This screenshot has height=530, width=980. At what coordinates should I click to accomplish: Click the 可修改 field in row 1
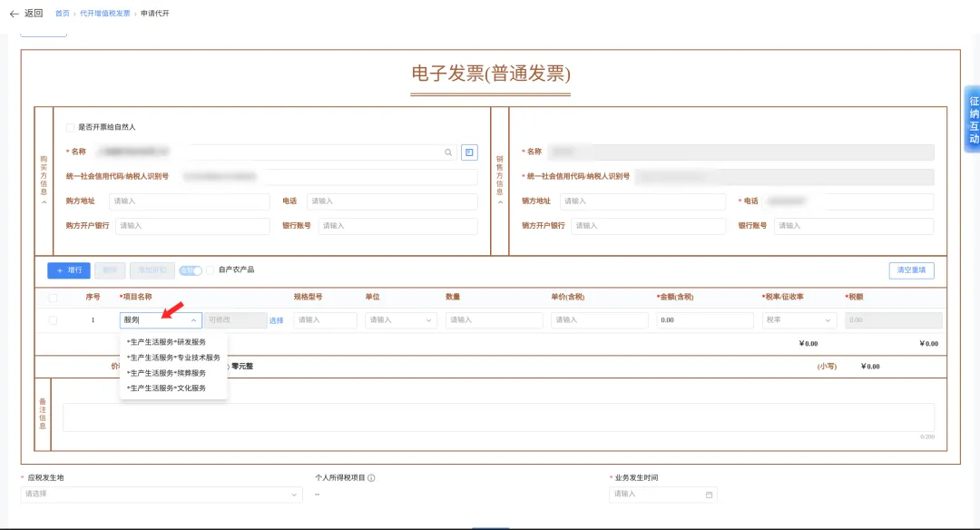tap(236, 320)
